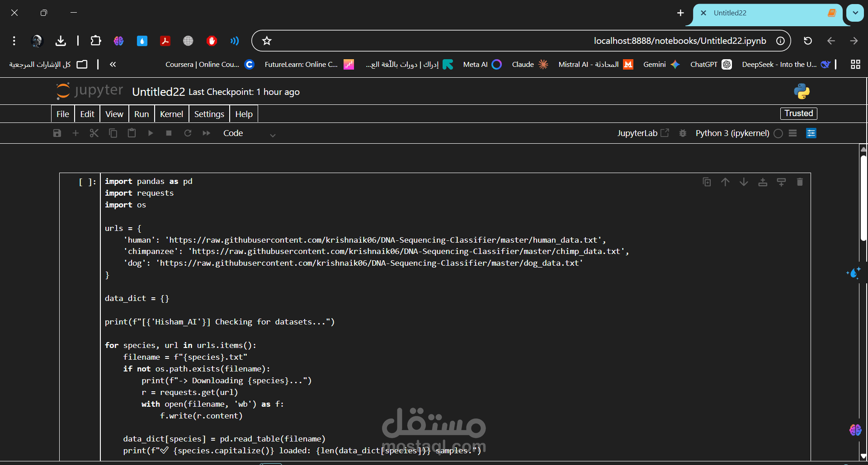Restart kernel and run all cells
The height and width of the screenshot is (465, 868).
click(206, 133)
